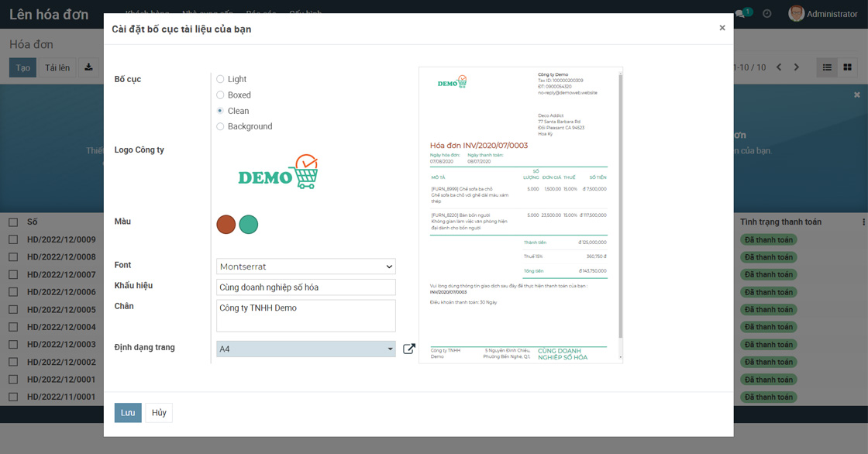Image resolution: width=868 pixels, height=454 pixels.
Task: Open the Lên hóa đơn app menu
Action: pos(49,14)
